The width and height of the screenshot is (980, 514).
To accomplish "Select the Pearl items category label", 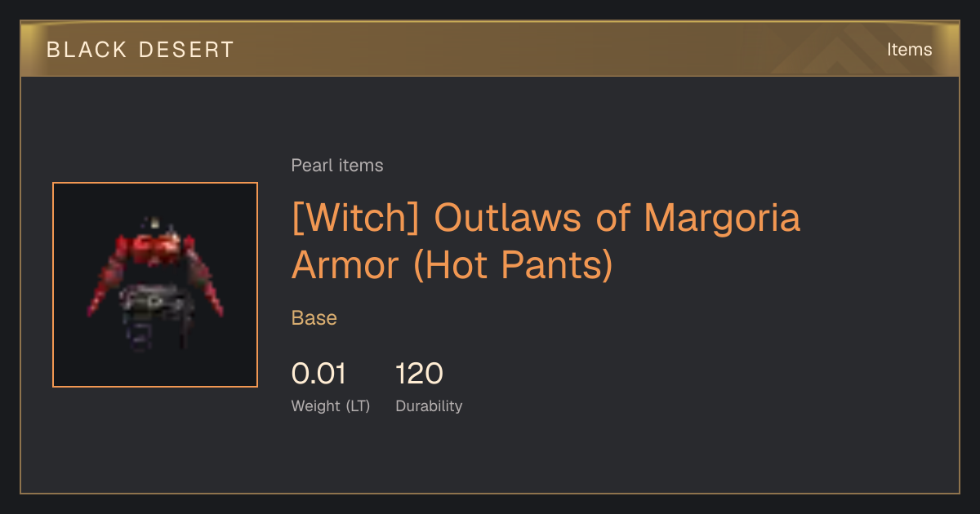I will point(337,166).
